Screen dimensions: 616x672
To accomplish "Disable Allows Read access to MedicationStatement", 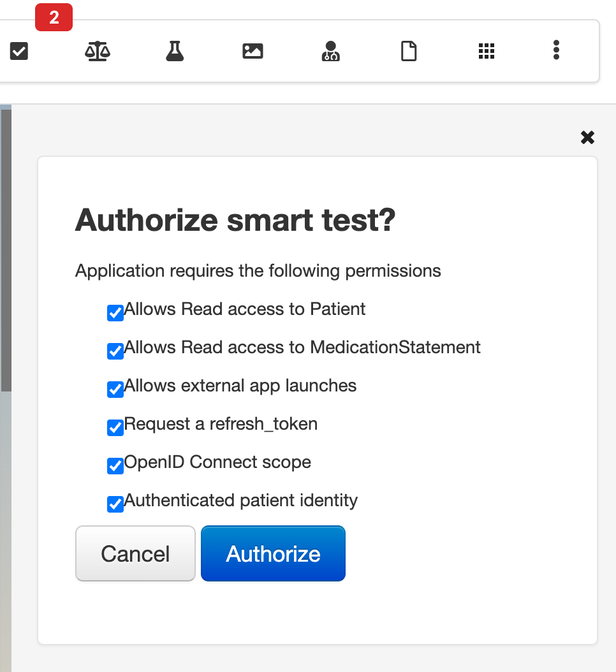I will 115,351.
